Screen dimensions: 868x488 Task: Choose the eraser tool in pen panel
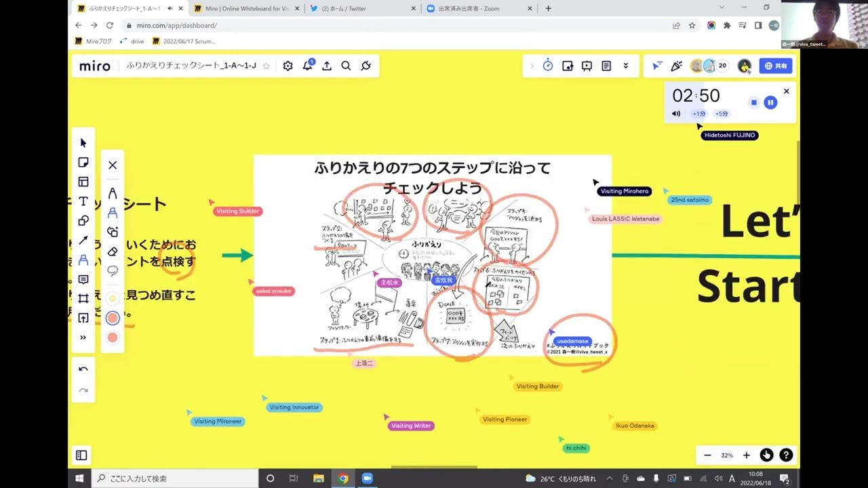point(113,251)
